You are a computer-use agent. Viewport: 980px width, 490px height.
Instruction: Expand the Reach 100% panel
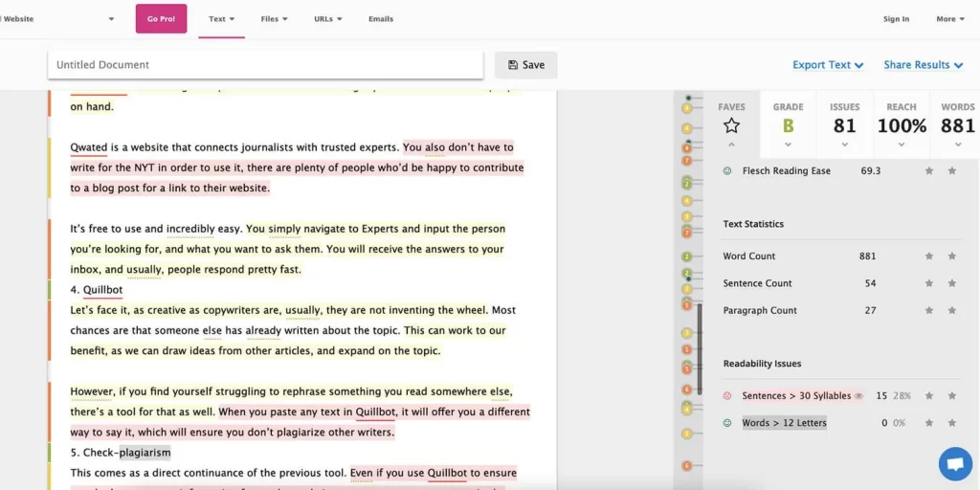(902, 145)
